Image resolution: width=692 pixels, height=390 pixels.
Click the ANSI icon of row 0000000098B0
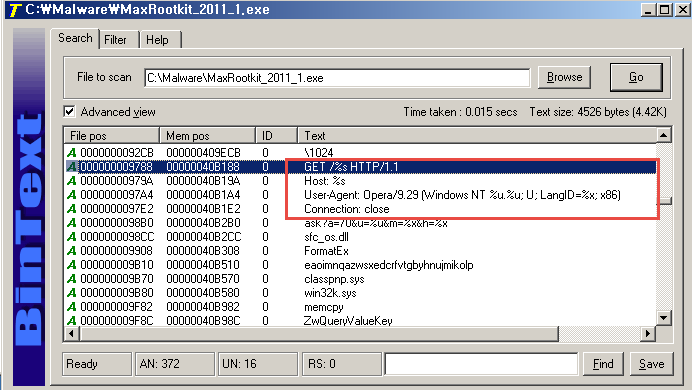click(x=71, y=223)
